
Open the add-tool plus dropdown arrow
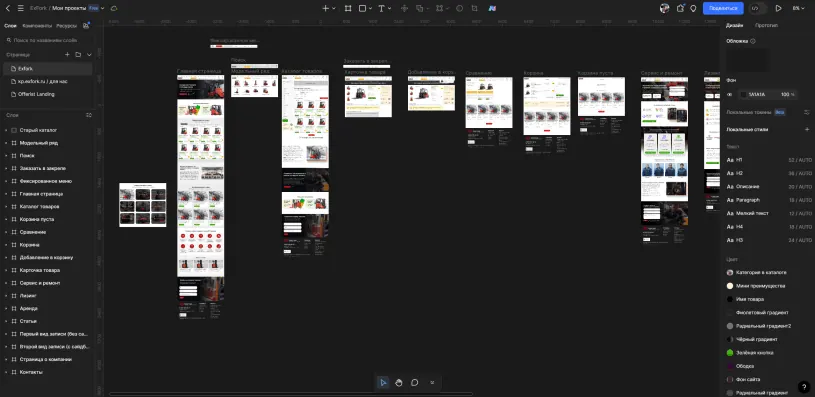coord(334,8)
